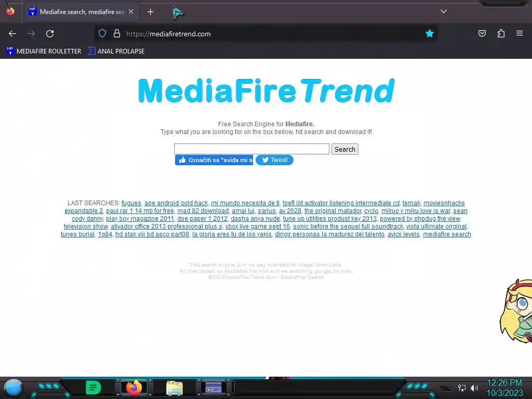Open the 'dse paper 1 2012' link
The image size is (532, 399).
coord(202,219)
